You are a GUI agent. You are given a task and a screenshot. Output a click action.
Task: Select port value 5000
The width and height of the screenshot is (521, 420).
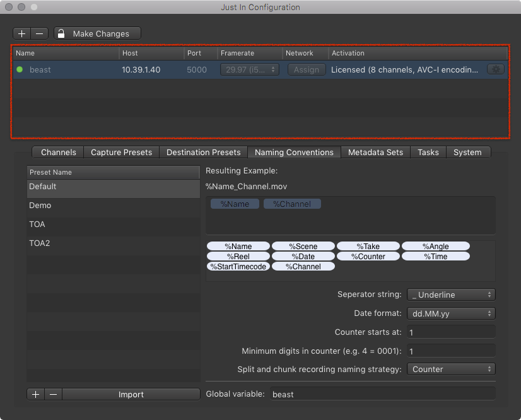197,70
